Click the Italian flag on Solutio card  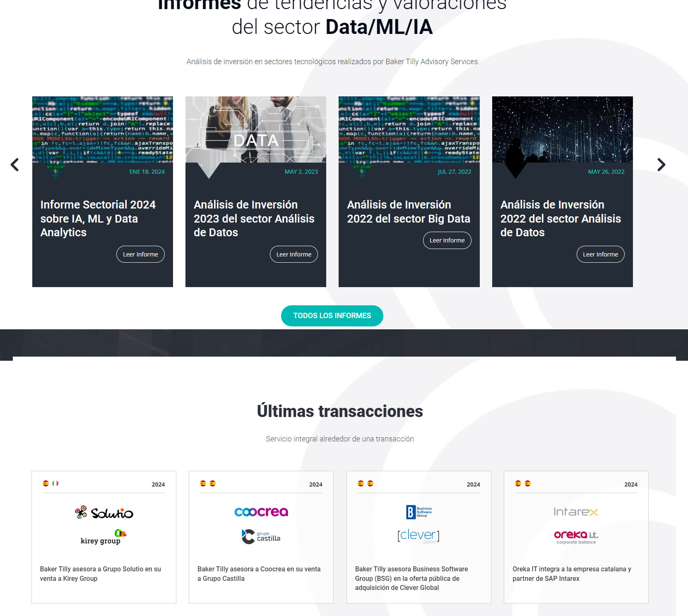(55, 483)
